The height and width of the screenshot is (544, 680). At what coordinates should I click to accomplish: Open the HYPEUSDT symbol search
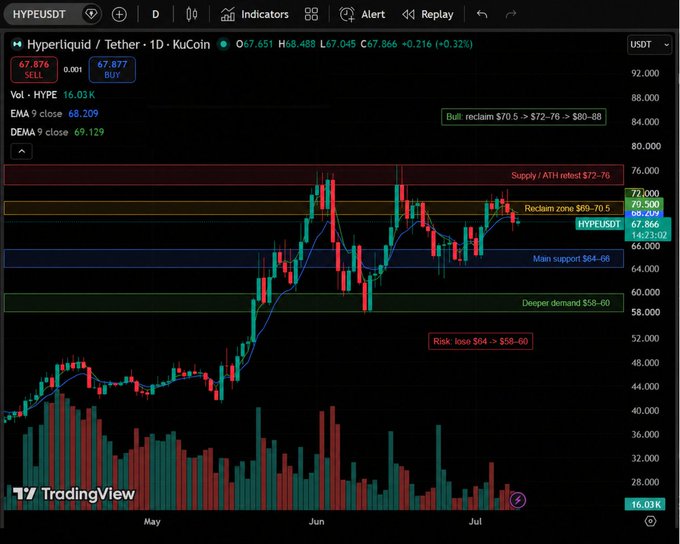[x=39, y=14]
